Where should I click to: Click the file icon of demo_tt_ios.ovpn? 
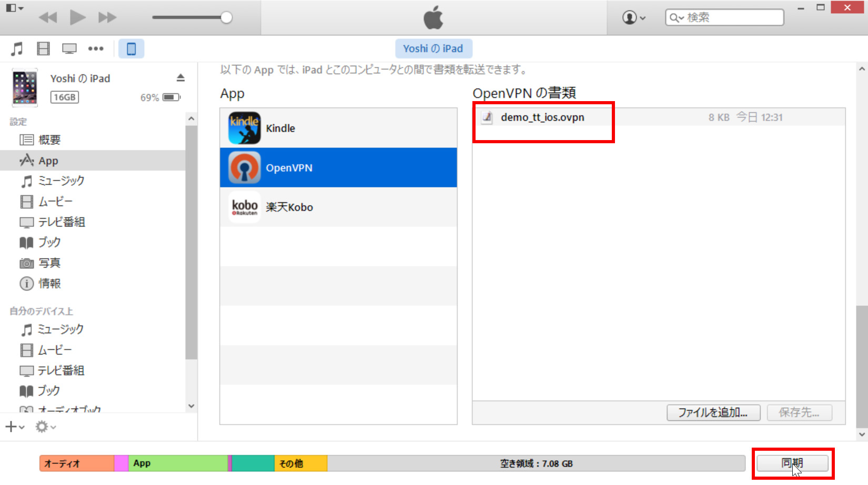[487, 117]
